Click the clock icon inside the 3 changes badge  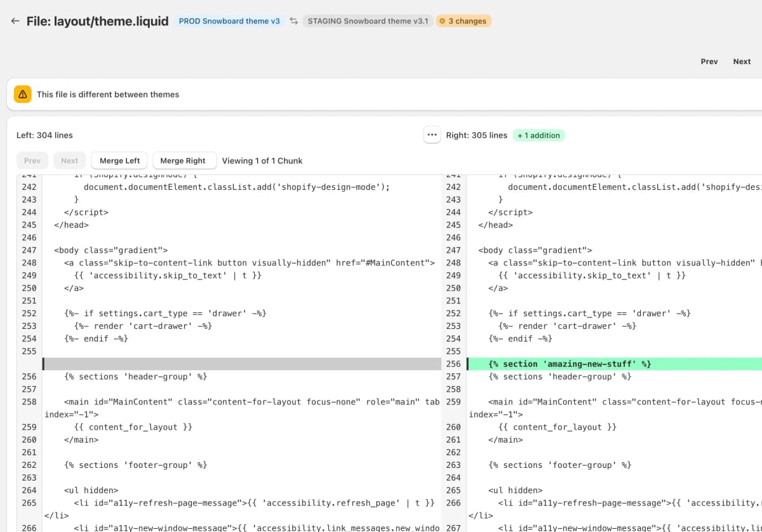(444, 20)
